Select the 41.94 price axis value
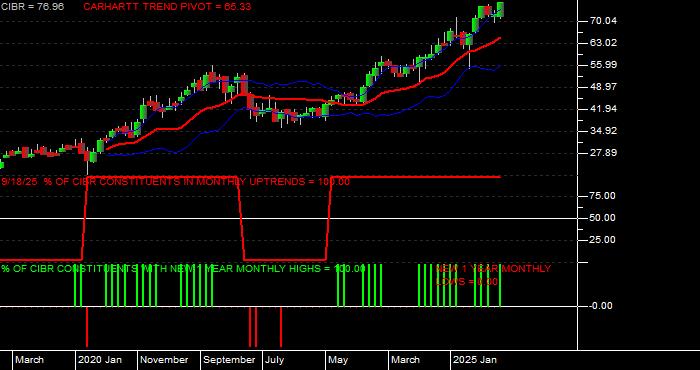700x370 pixels. (x=603, y=109)
